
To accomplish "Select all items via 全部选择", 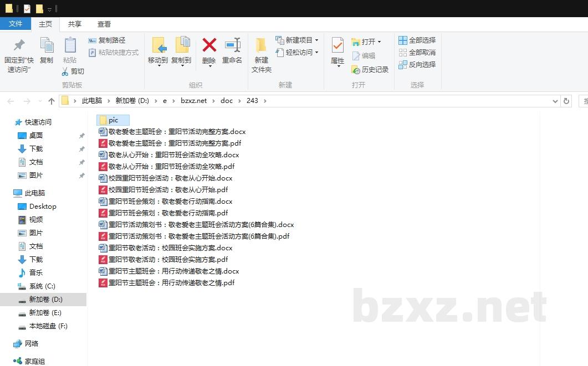I will coord(416,39).
